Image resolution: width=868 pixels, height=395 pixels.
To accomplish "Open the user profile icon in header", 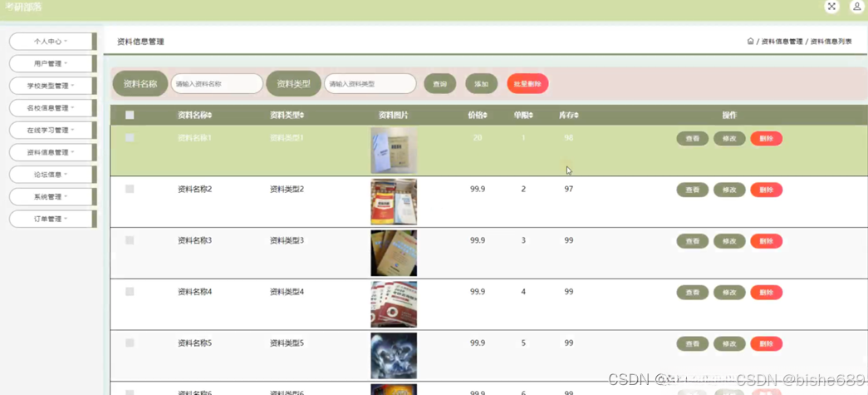I will click(857, 7).
